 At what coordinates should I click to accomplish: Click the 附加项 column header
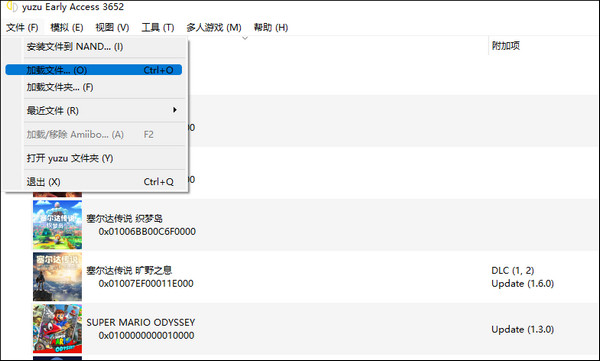click(505, 46)
